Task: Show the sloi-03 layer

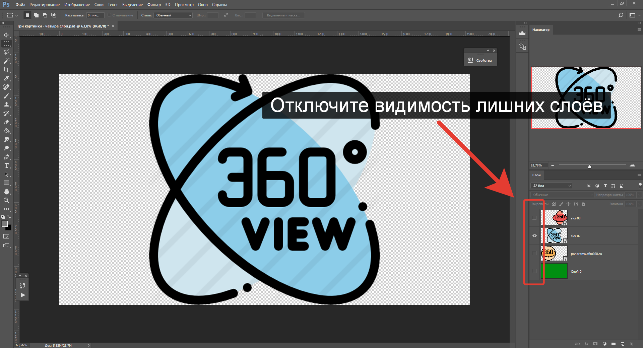Action: click(534, 218)
